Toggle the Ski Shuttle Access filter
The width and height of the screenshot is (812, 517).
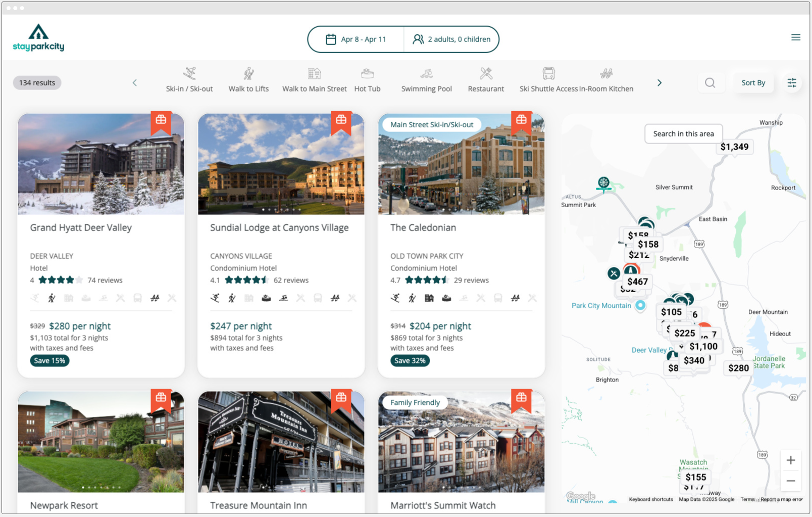[549, 80]
